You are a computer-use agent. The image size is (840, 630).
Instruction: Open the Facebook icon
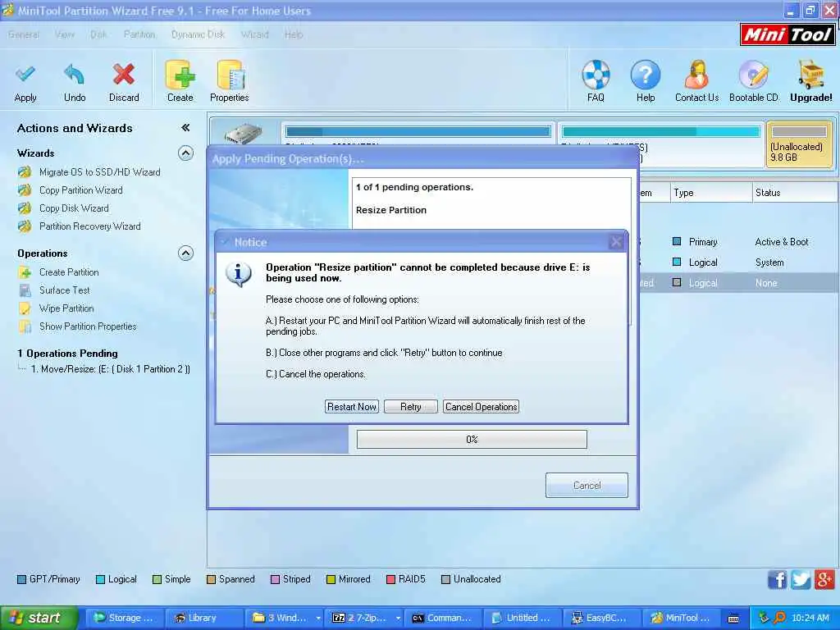(777, 580)
